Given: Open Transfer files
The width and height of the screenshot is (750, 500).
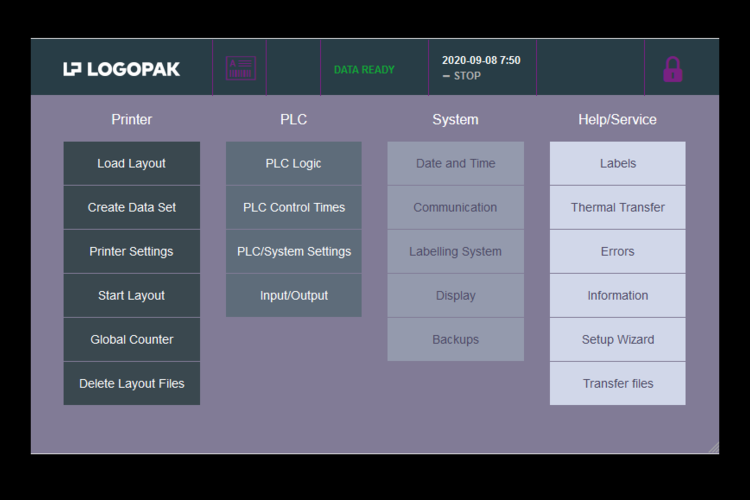Looking at the screenshot, I should click(x=618, y=383).
